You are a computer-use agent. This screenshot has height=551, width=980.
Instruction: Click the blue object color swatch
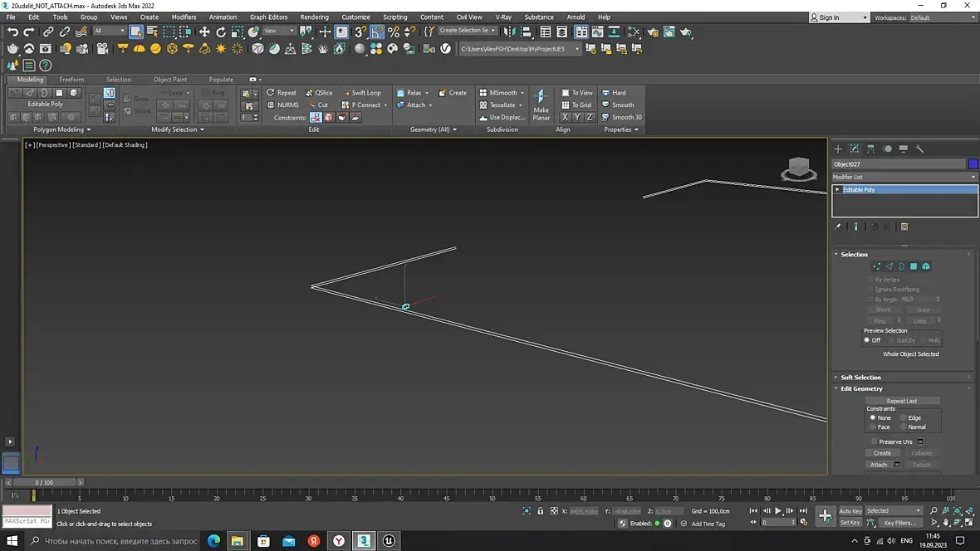point(973,164)
